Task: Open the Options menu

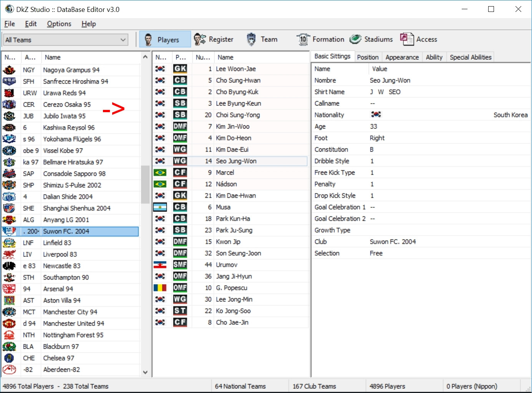Action: tap(59, 24)
